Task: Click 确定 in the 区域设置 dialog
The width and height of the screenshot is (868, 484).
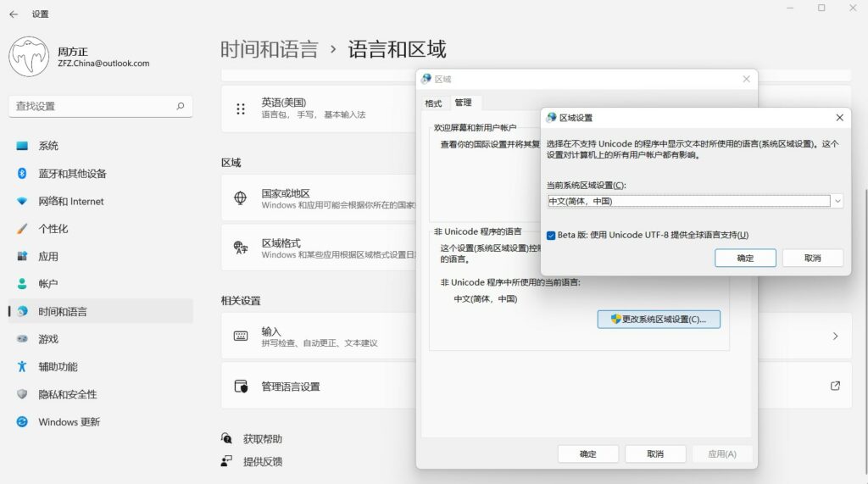Action: click(745, 258)
